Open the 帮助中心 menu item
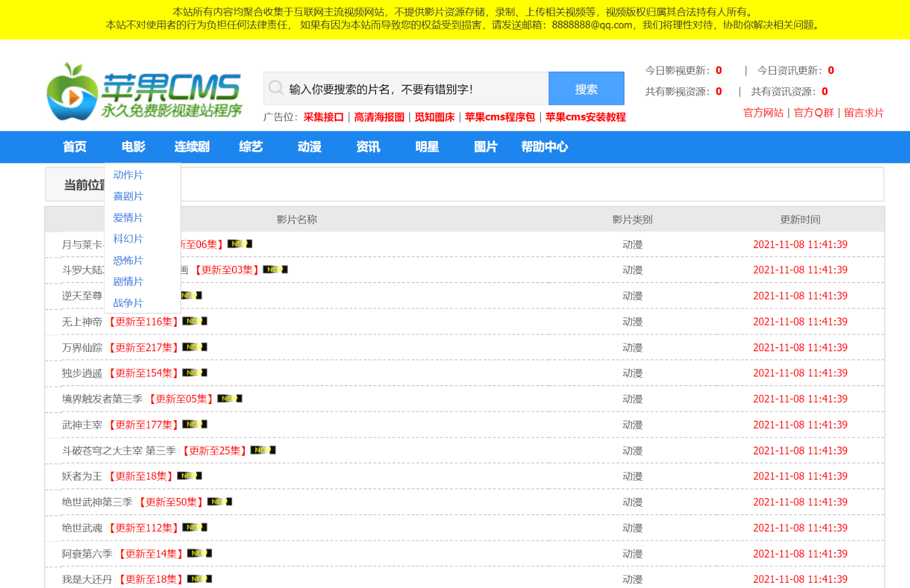Viewport: 910px width, 588px height. coord(544,147)
